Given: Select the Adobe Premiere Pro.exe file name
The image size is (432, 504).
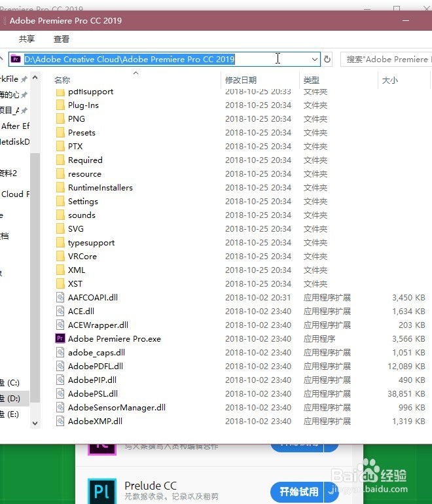Looking at the screenshot, I should pyautogui.click(x=115, y=339).
